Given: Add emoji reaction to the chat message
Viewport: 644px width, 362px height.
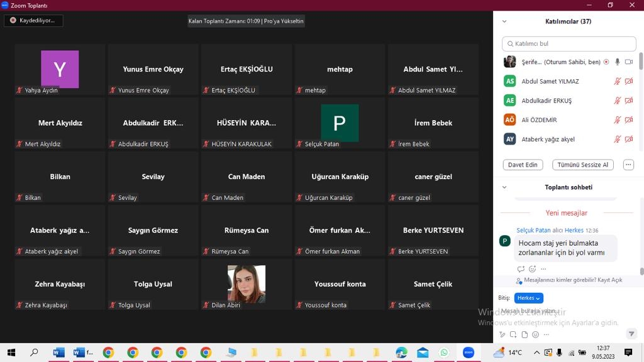Looking at the screenshot, I should click(x=532, y=269).
